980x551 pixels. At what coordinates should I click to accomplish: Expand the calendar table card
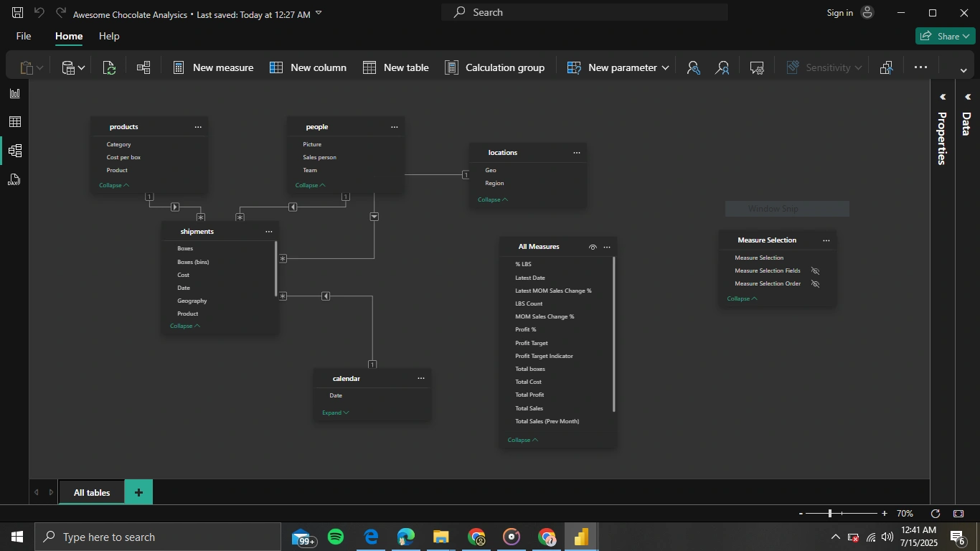point(335,413)
